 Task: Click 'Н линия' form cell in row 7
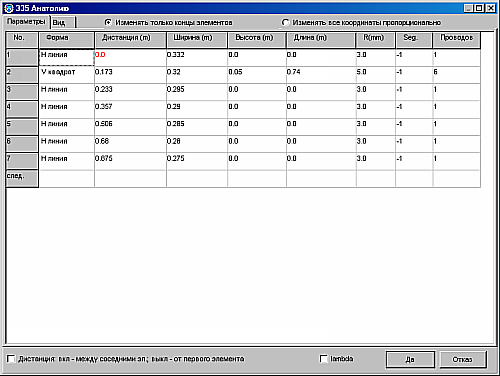click(66, 161)
